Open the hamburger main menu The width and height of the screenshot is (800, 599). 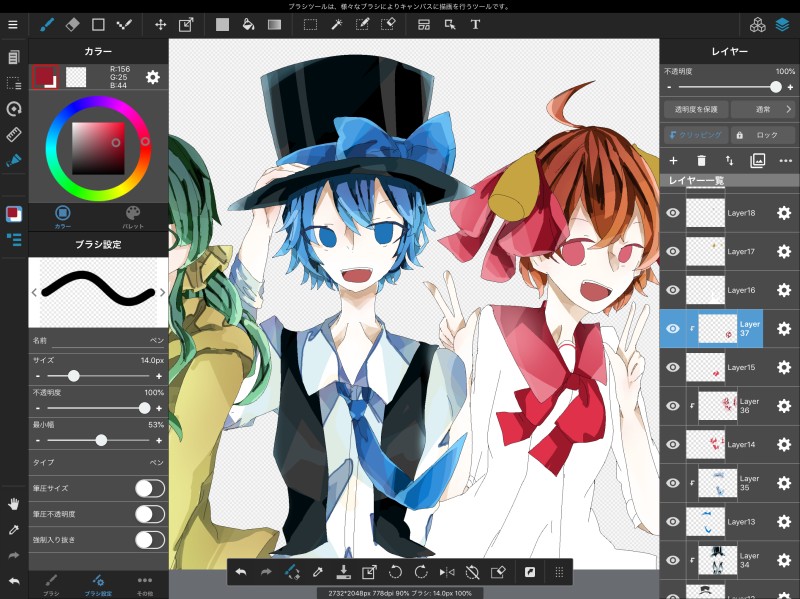click(13, 24)
